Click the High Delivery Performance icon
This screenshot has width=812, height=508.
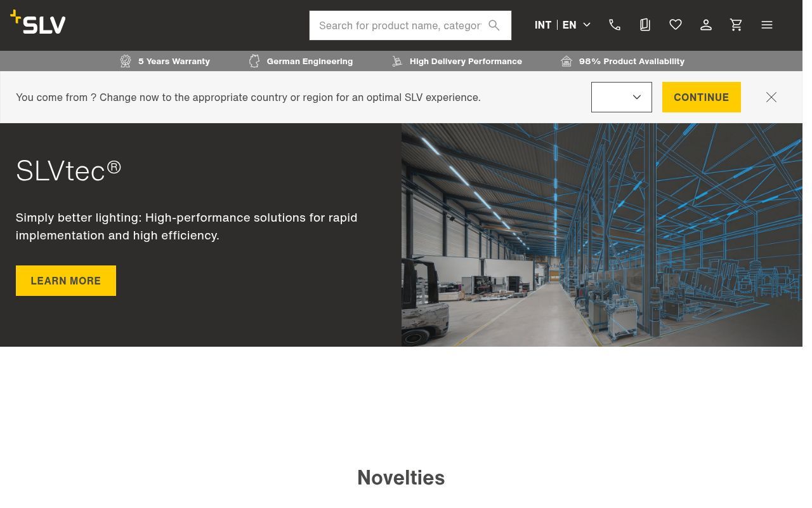coord(397,61)
